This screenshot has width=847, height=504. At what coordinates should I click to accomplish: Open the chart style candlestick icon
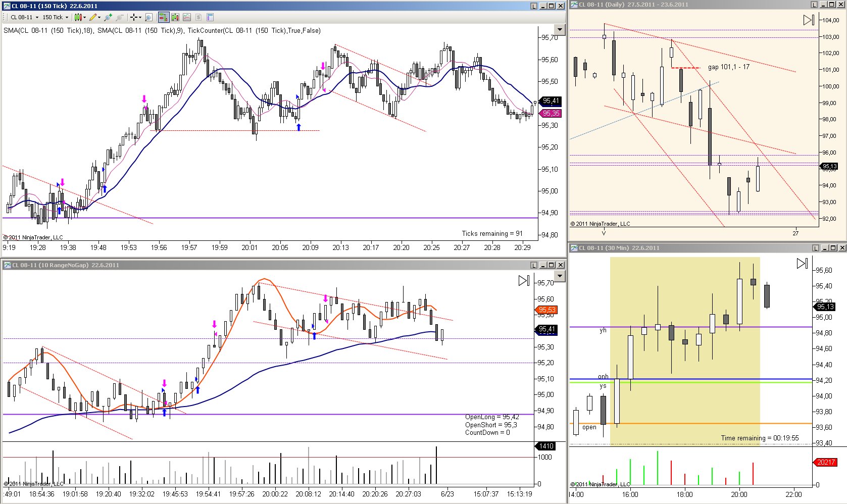pos(78,17)
